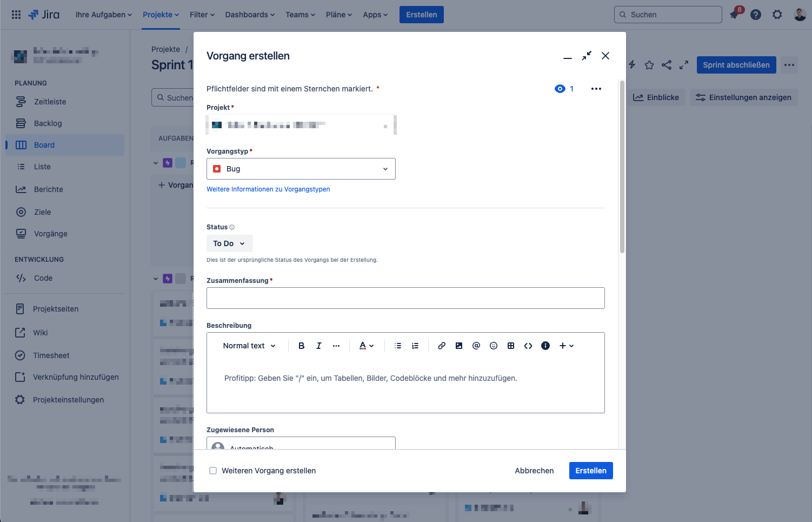Open the app switcher grid icon
This screenshot has width=812, height=522.
16,15
